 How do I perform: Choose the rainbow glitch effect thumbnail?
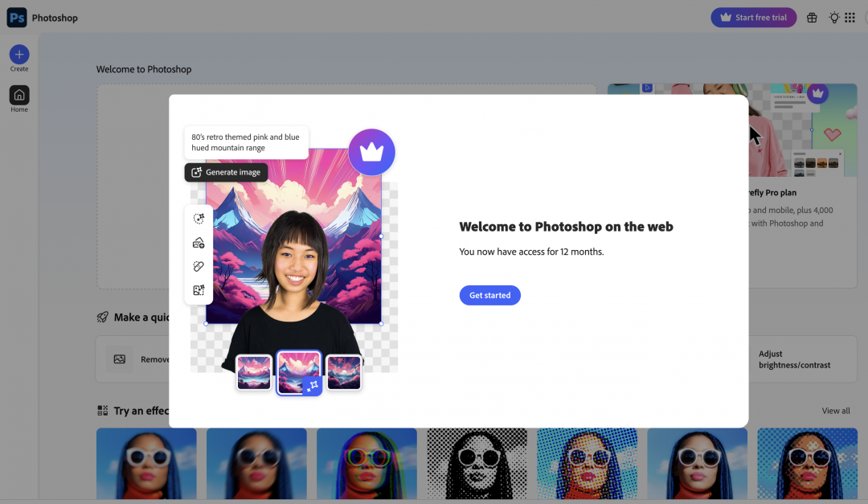click(366, 463)
